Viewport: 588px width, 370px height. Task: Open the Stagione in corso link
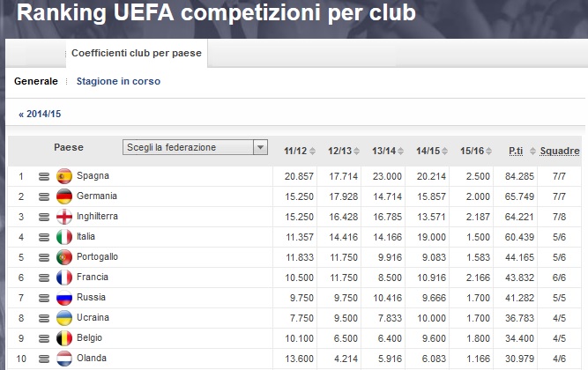(x=118, y=81)
